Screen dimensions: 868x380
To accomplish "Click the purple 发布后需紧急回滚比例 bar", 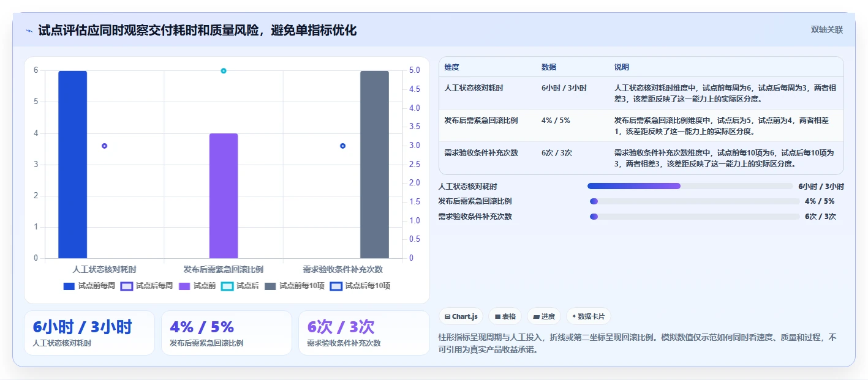I will [224, 196].
